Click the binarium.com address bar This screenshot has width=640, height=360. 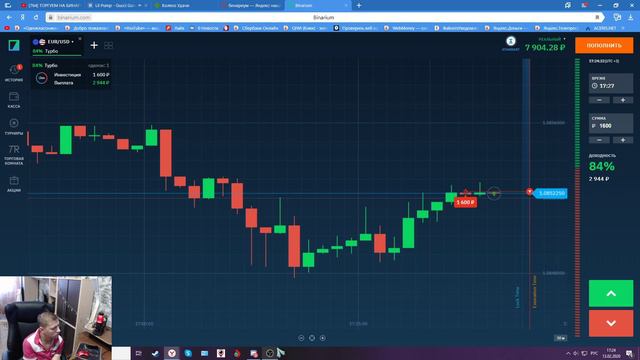[324, 17]
